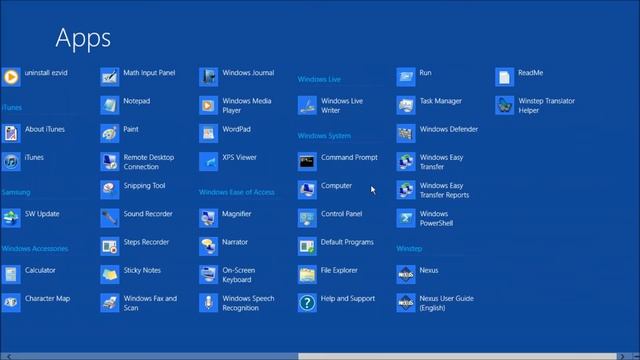Open the Computer icon
Viewport: 640px width, 360px height.
(x=307, y=190)
